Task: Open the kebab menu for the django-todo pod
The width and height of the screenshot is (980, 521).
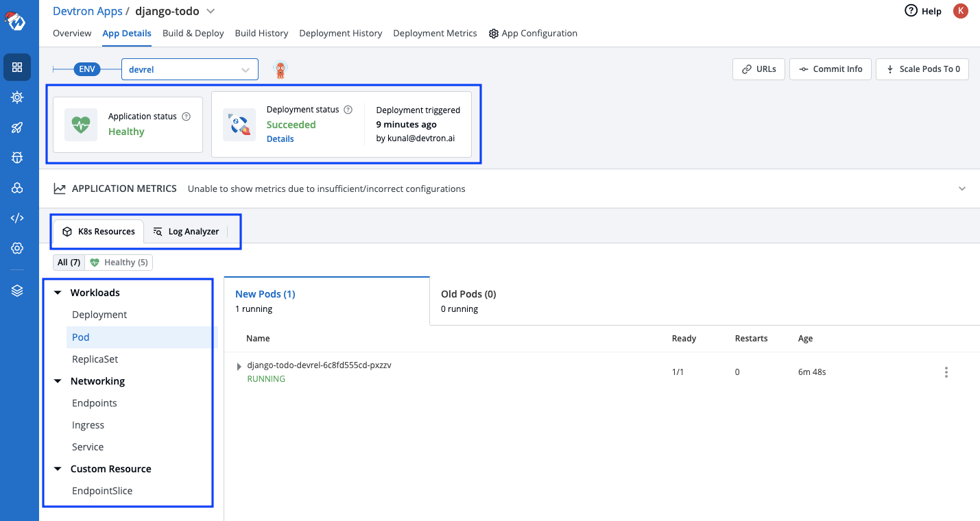Action: click(946, 372)
